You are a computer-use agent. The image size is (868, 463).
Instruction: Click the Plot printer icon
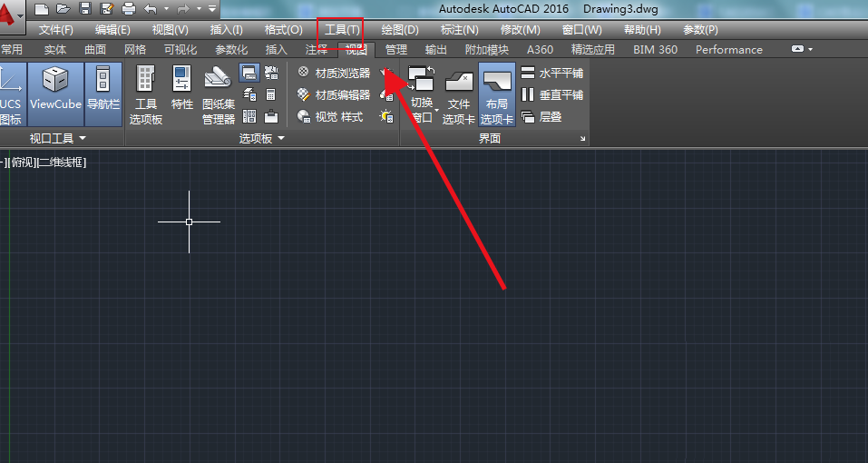[129, 9]
